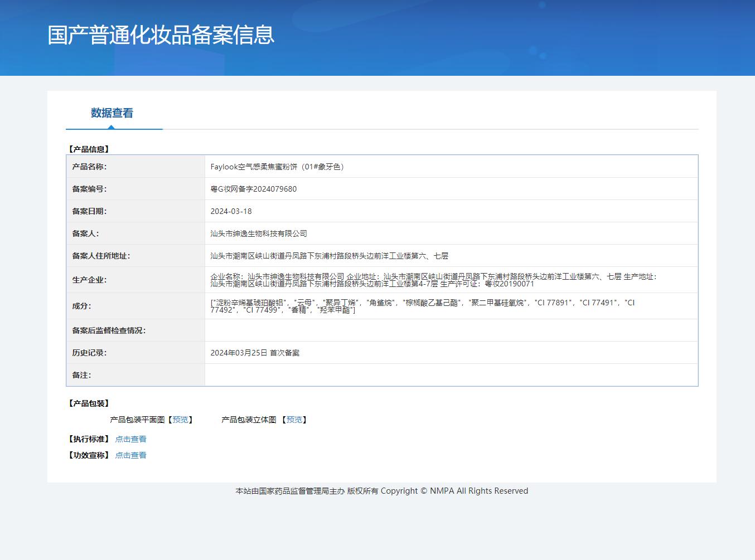The height and width of the screenshot is (560, 755).
Task: Click the 粤G妆网备字2024079680 record number
Action: click(x=254, y=189)
